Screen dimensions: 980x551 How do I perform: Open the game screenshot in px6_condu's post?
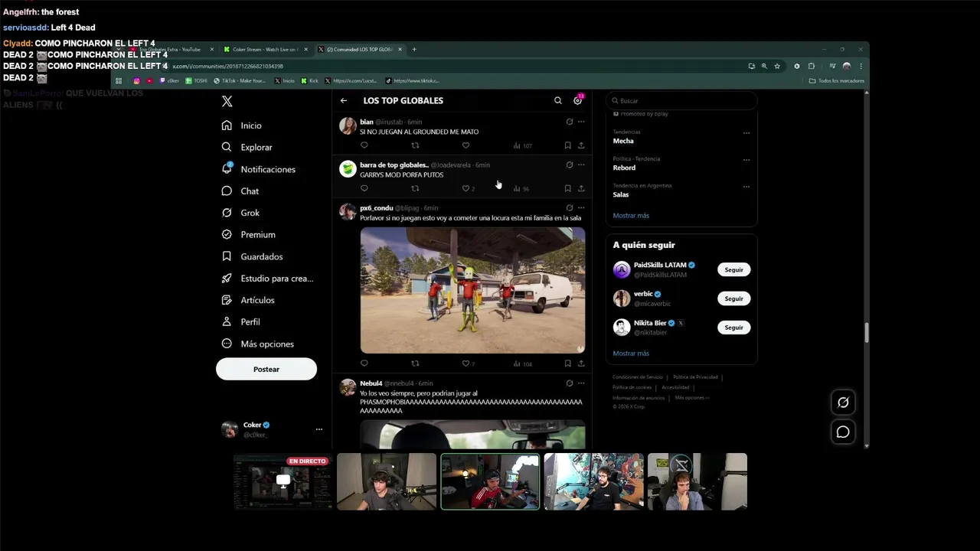(x=472, y=290)
